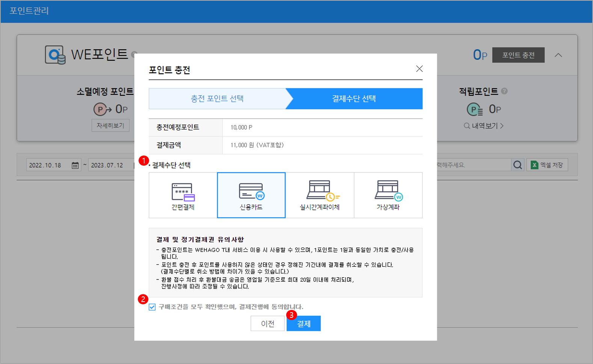
Task: Close the 포인트 충전 dialog
Action: point(419,69)
